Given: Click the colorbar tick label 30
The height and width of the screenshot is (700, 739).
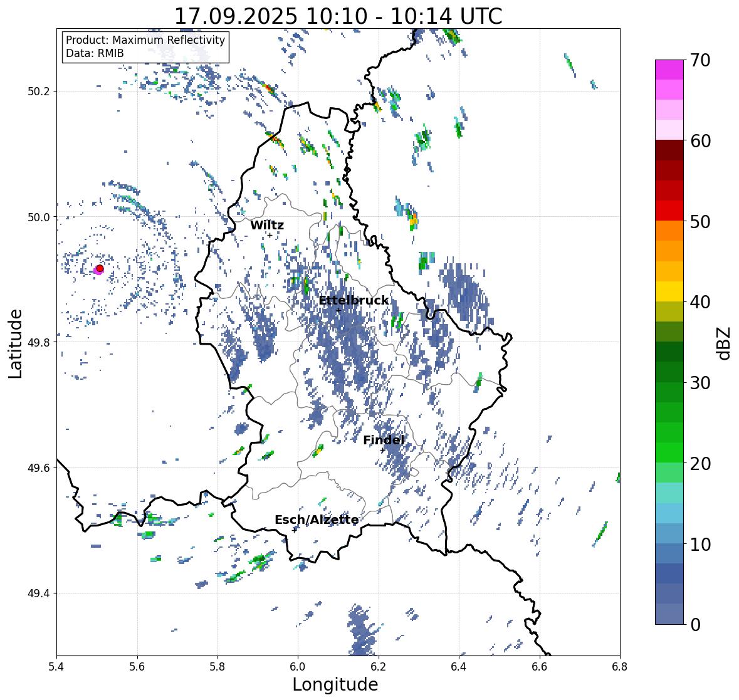Looking at the screenshot, I should (700, 383).
